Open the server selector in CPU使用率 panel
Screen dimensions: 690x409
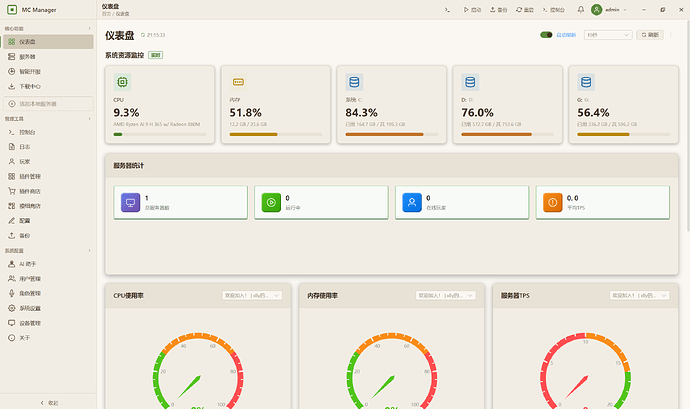[x=252, y=295]
